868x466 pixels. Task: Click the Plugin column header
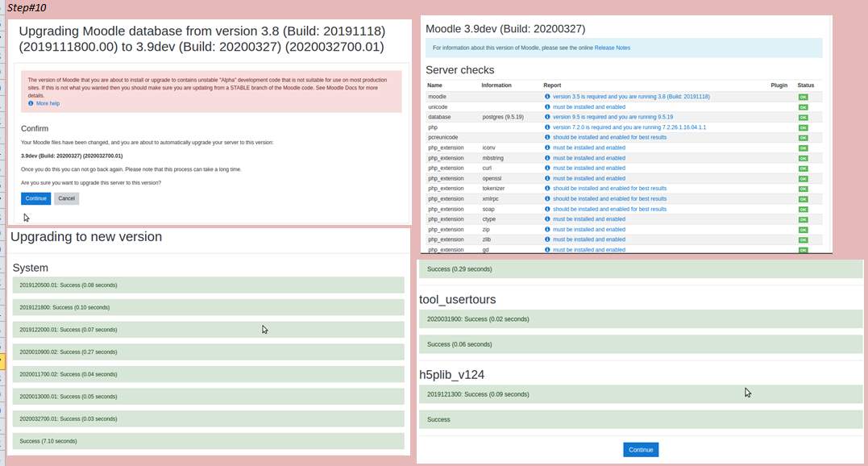click(779, 85)
